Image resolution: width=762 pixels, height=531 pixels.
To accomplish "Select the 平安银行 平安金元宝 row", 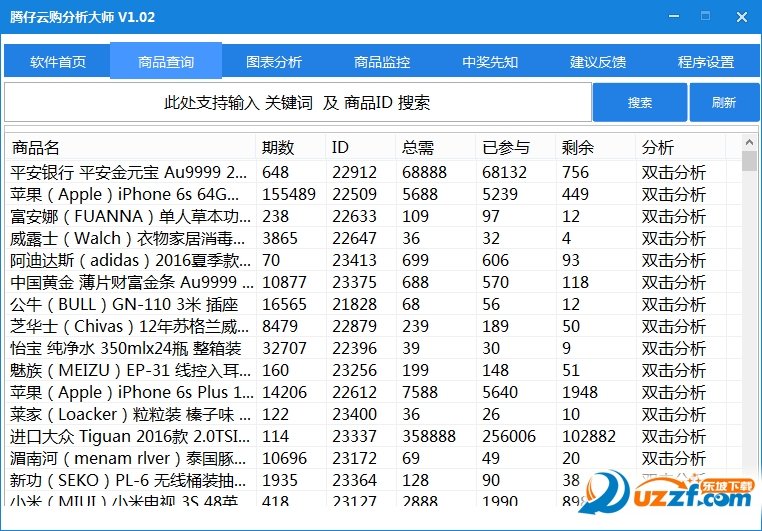I will click(374, 172).
